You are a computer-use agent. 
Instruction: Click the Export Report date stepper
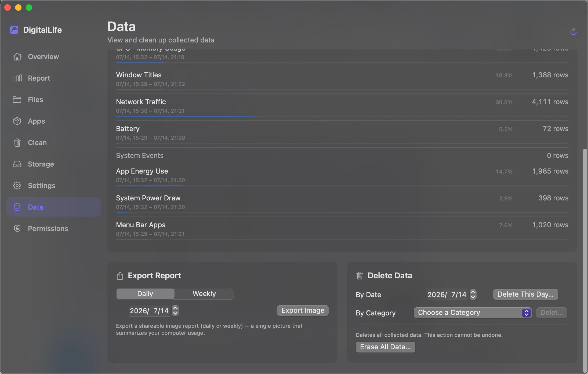(x=175, y=311)
